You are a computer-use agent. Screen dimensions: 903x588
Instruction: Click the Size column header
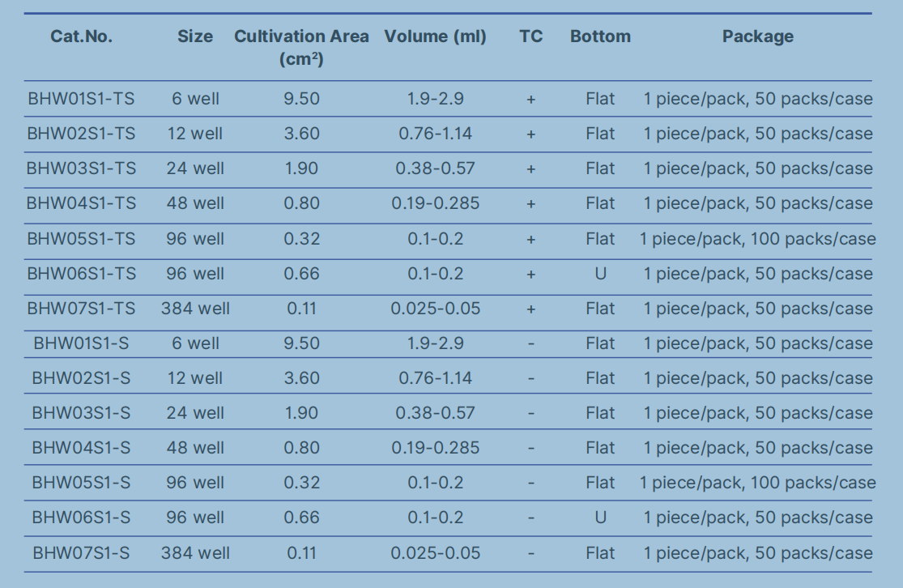[195, 36]
